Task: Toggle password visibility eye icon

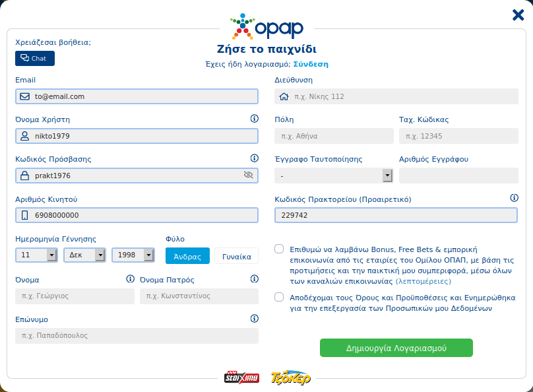Action: 249,175
